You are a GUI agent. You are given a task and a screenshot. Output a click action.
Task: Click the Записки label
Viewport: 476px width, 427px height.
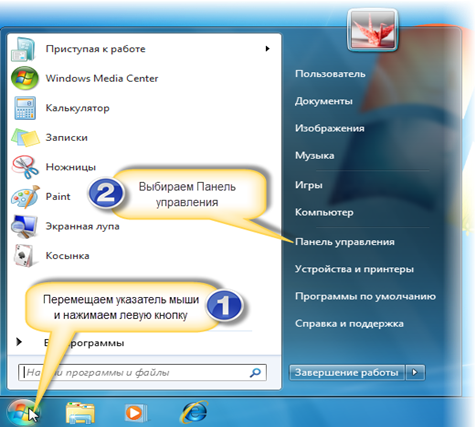(x=67, y=138)
